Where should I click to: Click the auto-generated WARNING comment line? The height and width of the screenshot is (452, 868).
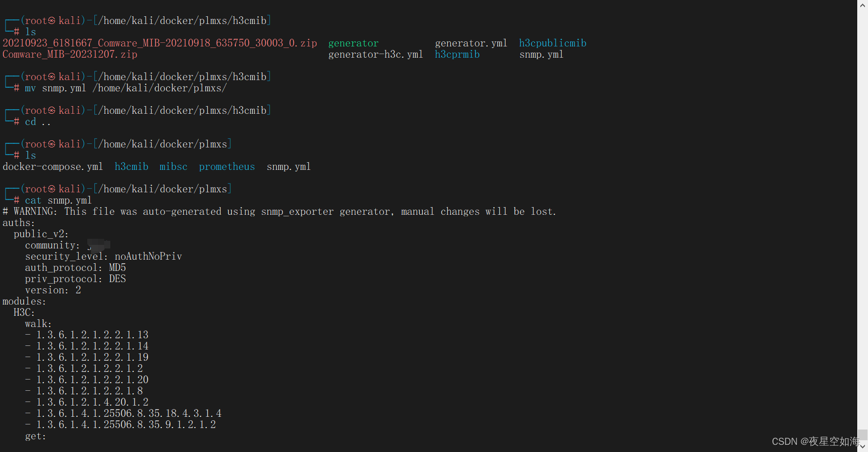(x=279, y=212)
